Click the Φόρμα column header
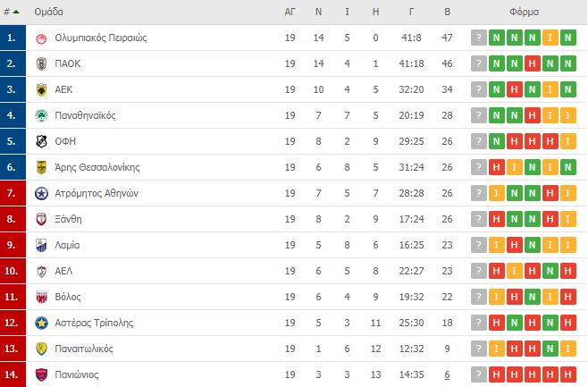 click(524, 12)
